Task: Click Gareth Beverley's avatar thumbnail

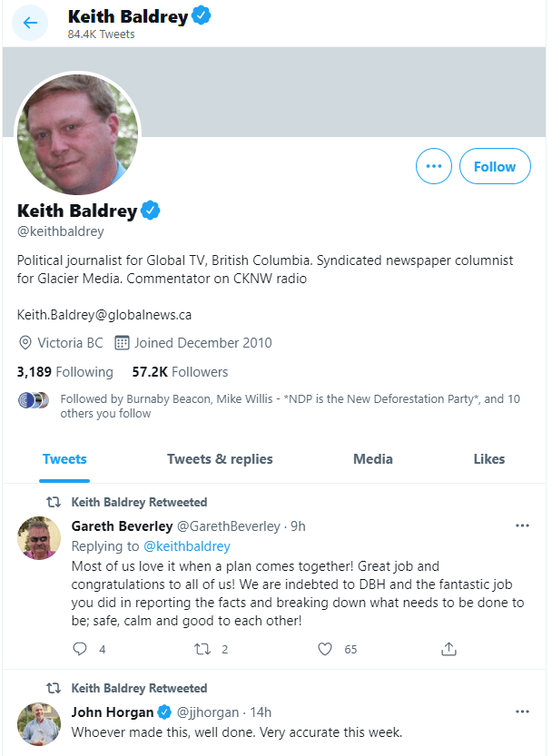Action: 39,539
